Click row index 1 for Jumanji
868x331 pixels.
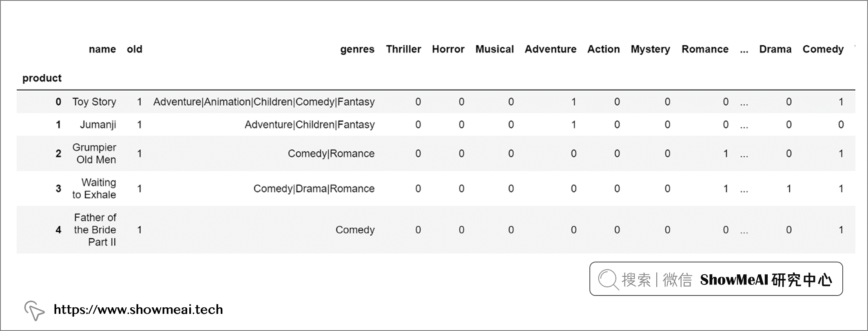(x=58, y=124)
